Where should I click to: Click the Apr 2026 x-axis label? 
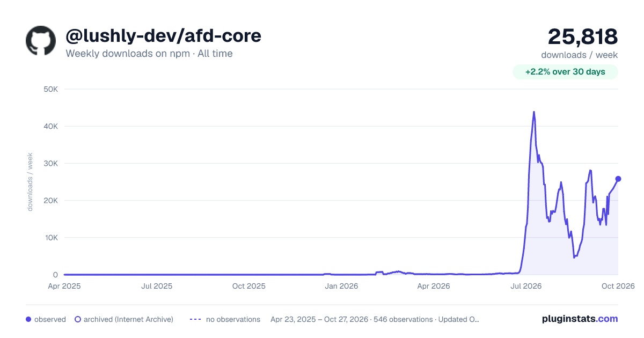(x=433, y=286)
